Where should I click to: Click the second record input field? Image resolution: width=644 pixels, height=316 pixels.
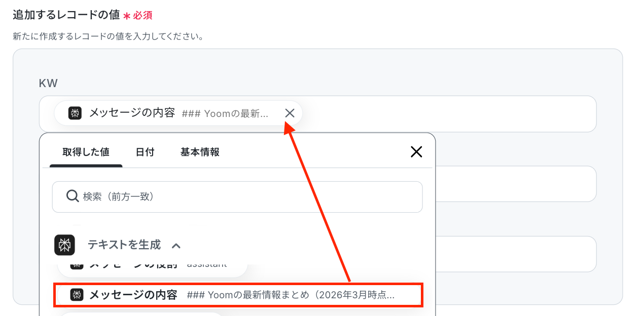pos(516,184)
